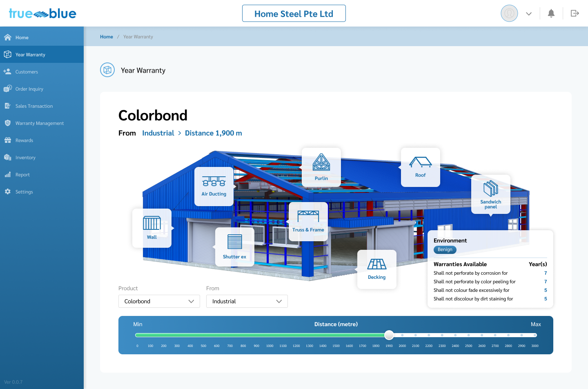Go to Year Warranty in sidebar

coord(42,55)
